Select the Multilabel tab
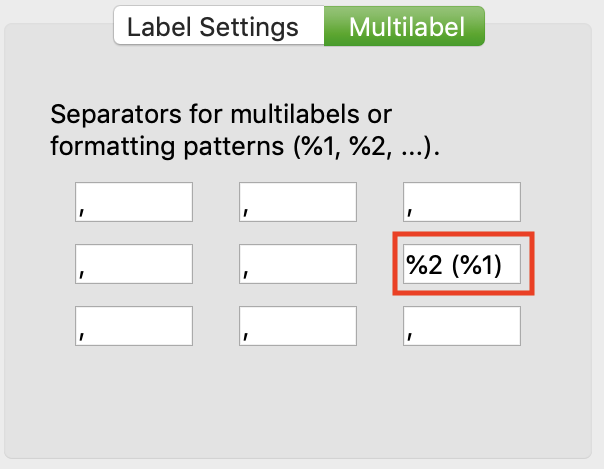Screen dimensions: 604x469 click(406, 27)
